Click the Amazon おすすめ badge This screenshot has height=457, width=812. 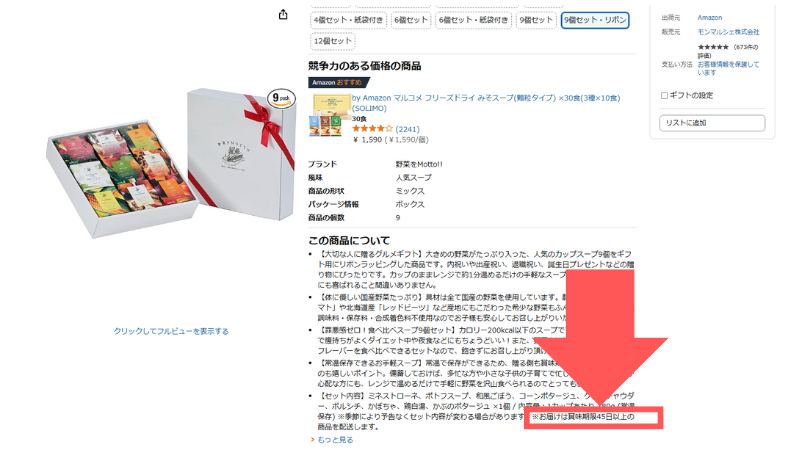tap(338, 82)
